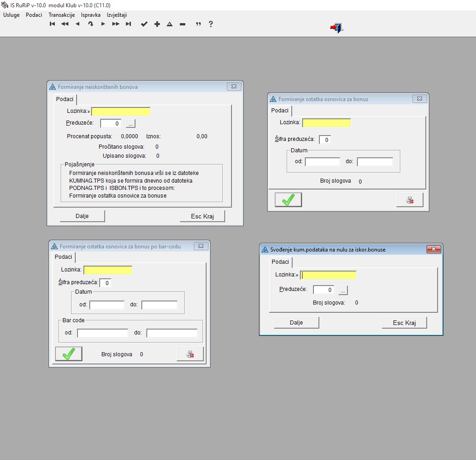Screen dimensions: 476x460
Task: Click Bar code od field
Action: [102, 333]
